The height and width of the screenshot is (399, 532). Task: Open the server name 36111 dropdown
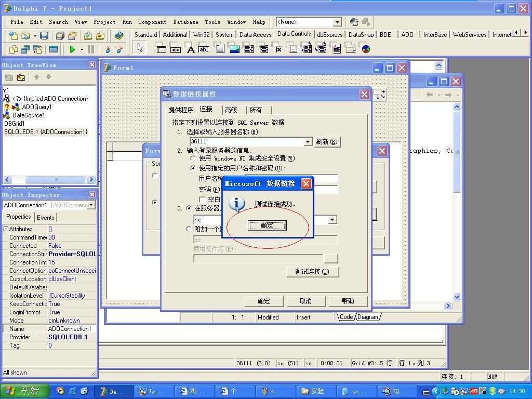point(308,142)
